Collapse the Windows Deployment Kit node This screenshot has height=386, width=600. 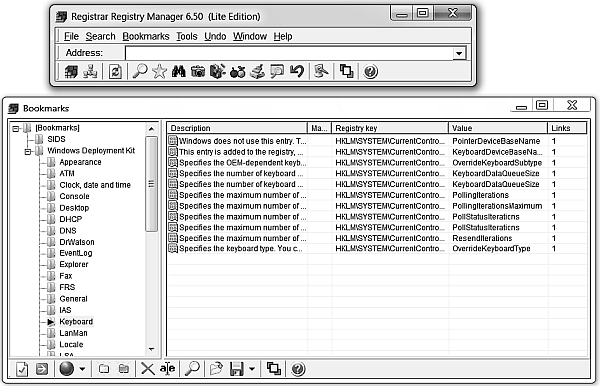(x=28, y=152)
